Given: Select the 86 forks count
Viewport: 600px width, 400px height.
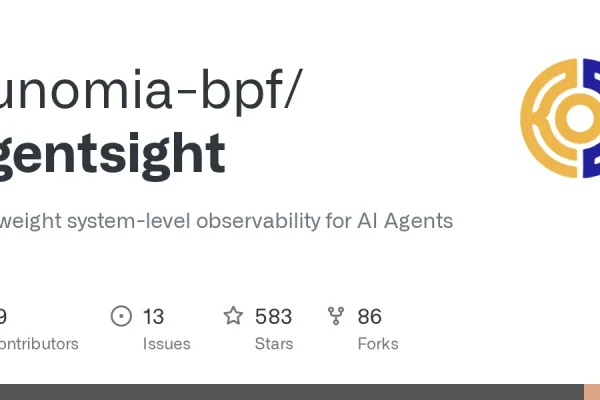Looking at the screenshot, I should (370, 317).
